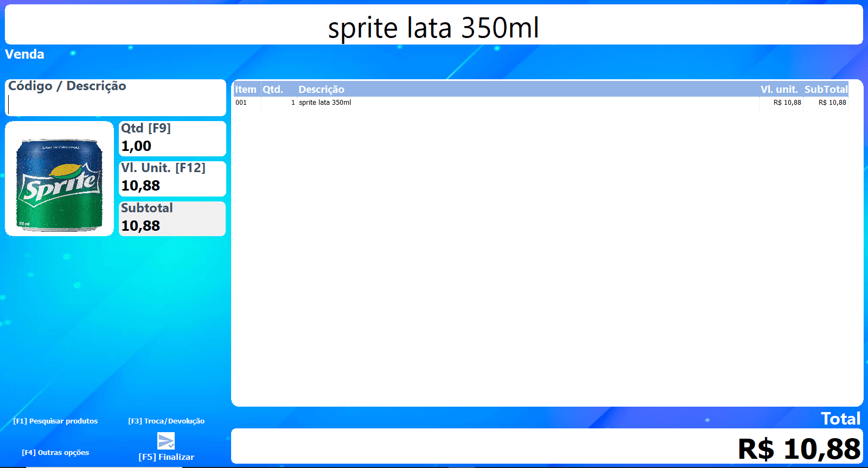Click the Qtd. column header
868x468 pixels.
pyautogui.click(x=273, y=90)
